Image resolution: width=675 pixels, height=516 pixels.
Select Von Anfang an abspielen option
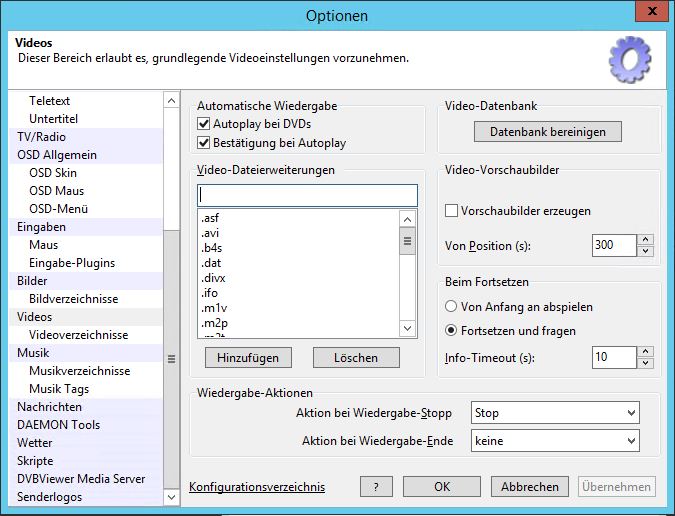coord(452,307)
